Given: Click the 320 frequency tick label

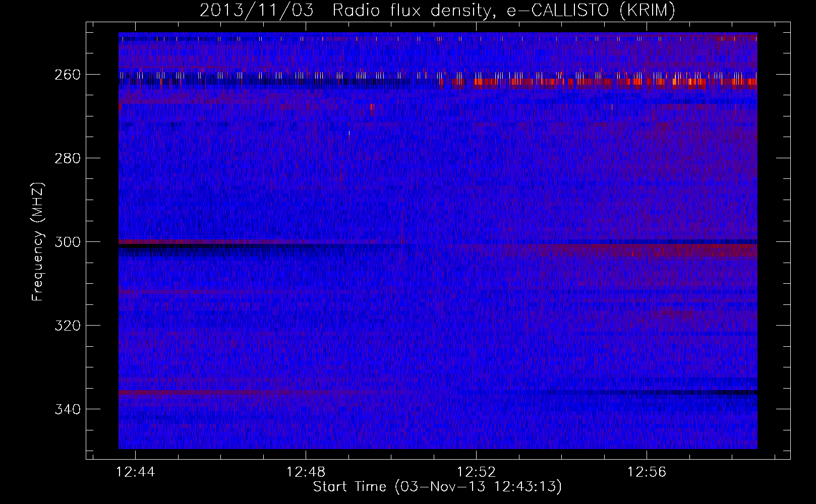Looking at the screenshot, I should (68, 326).
